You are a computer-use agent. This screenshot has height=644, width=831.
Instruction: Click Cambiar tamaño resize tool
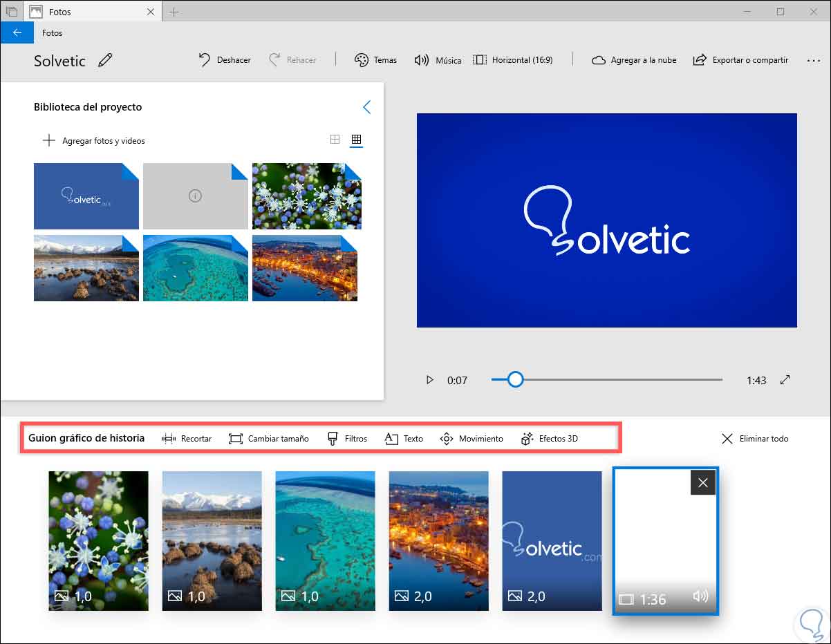point(269,438)
